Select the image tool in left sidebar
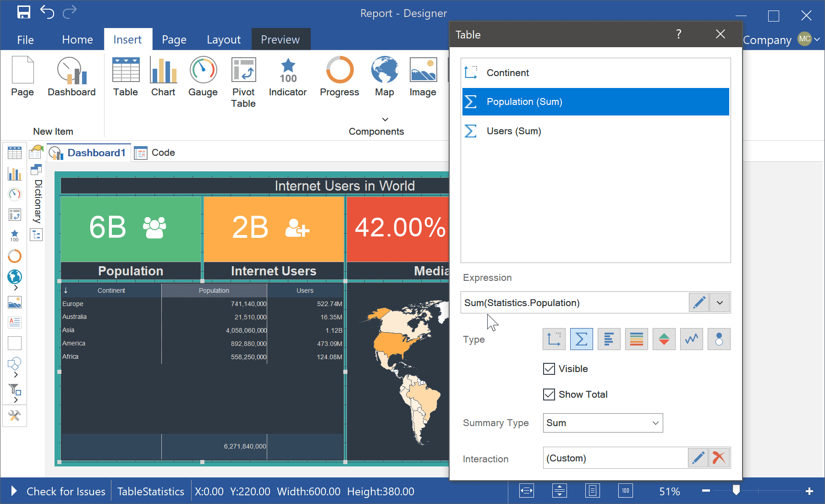Viewport: 825px width, 504px height. pos(15,302)
